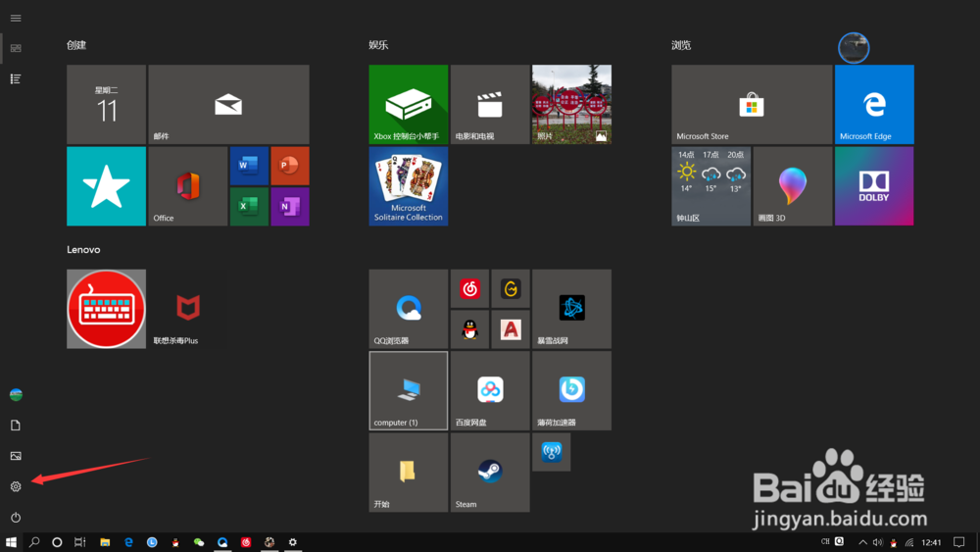This screenshot has width=980, height=552.
Task: Launch 画图 3D tile
Action: pyautogui.click(x=793, y=186)
